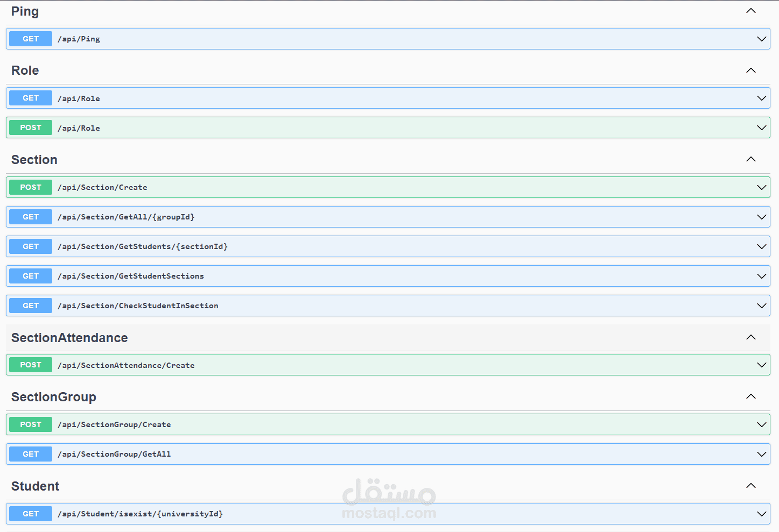
Task: Click the GET badge on /api/Student/isexist endpoint
Action: [x=30, y=513]
